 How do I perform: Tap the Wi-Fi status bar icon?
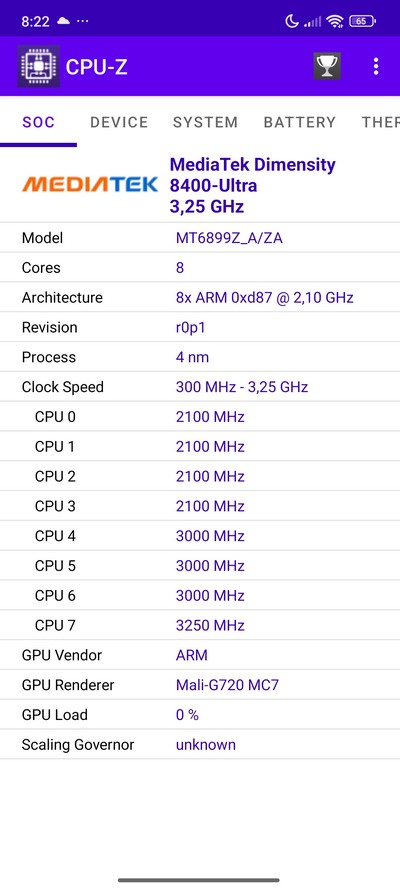335,22
